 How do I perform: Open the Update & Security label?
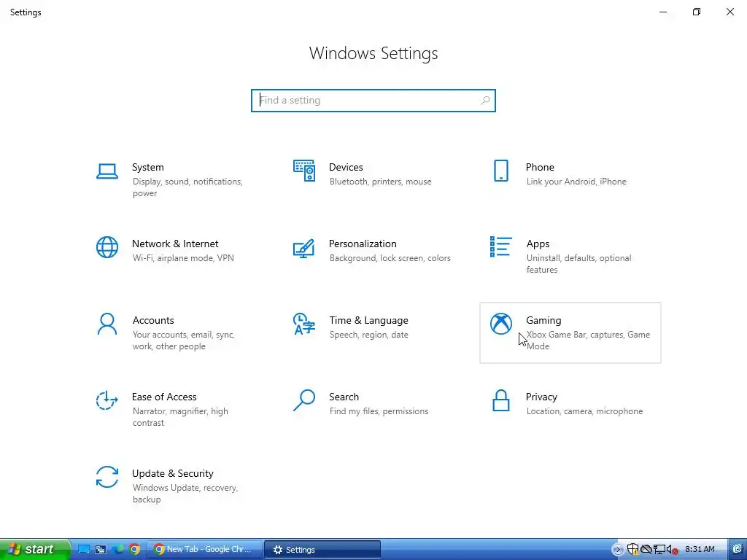tap(172, 473)
